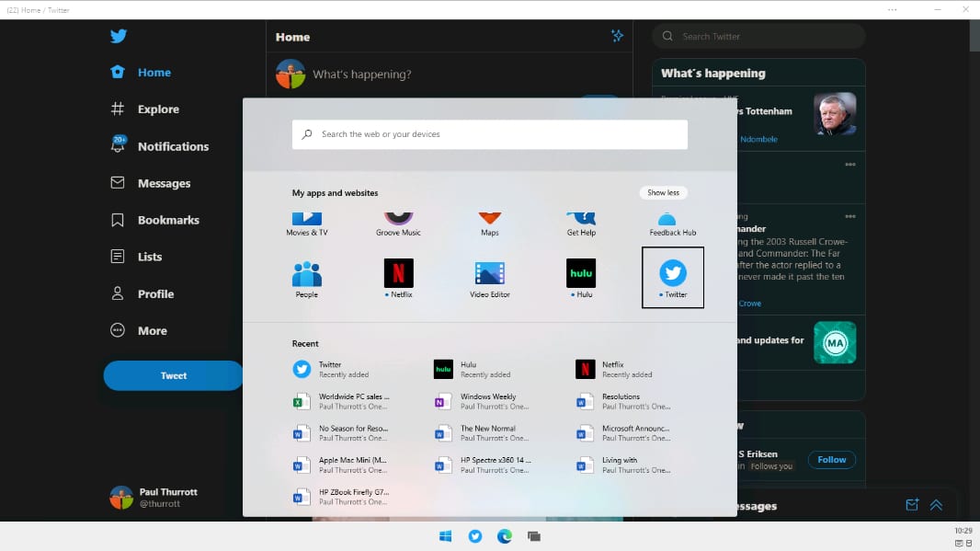Viewport: 980px width, 551px height.
Task: Click the Search the web input box
Action: [489, 134]
